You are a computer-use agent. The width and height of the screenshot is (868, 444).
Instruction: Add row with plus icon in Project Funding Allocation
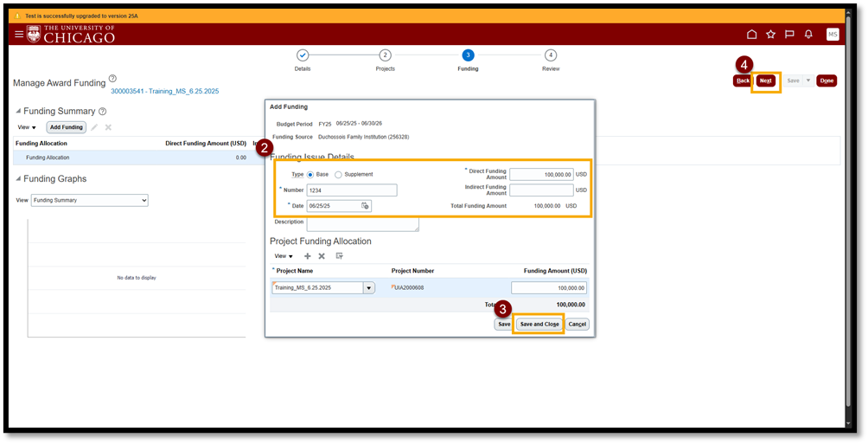pos(308,256)
